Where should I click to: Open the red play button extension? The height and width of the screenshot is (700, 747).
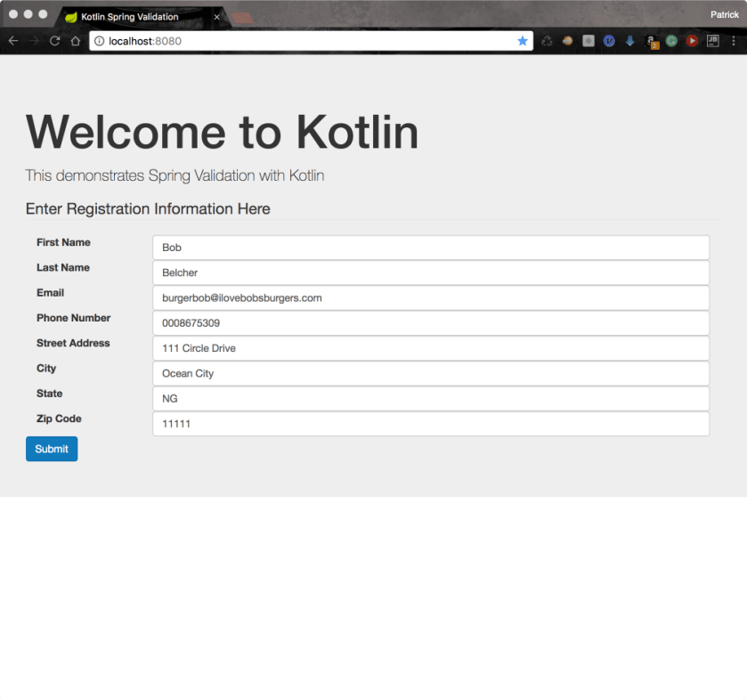692,41
